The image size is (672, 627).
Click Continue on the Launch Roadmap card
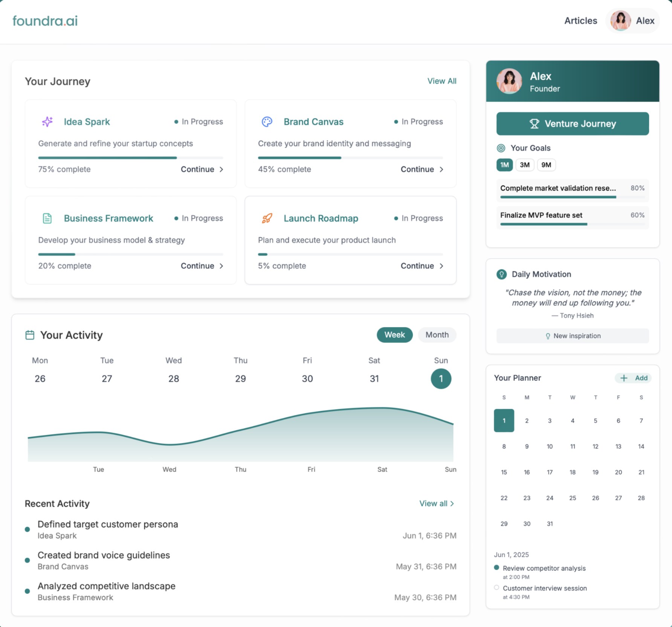(422, 266)
